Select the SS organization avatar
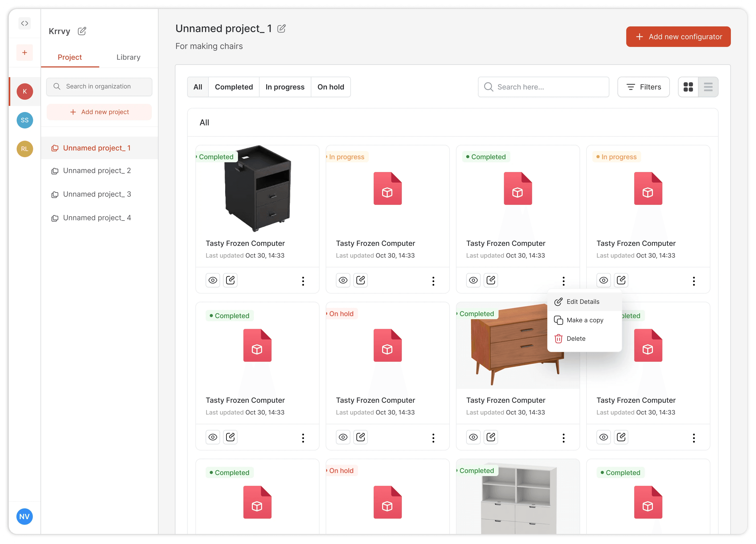The width and height of the screenshot is (756, 544). tap(25, 120)
